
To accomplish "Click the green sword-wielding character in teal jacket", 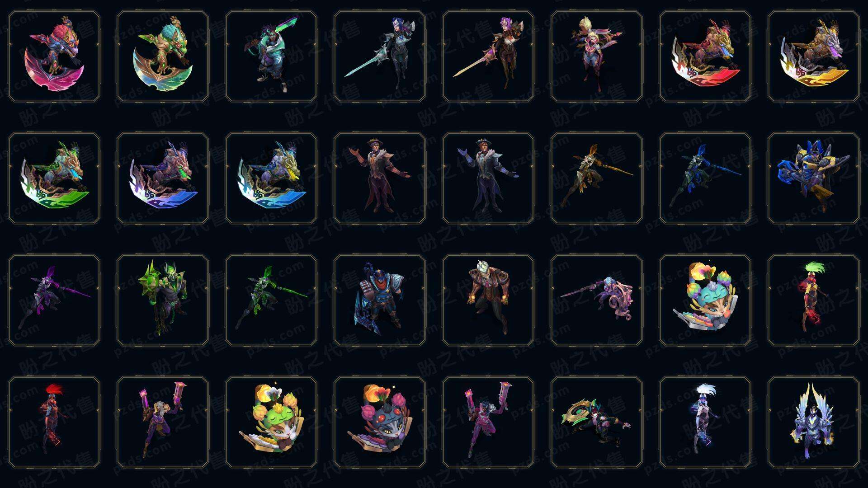I will pyautogui.click(x=271, y=56).
